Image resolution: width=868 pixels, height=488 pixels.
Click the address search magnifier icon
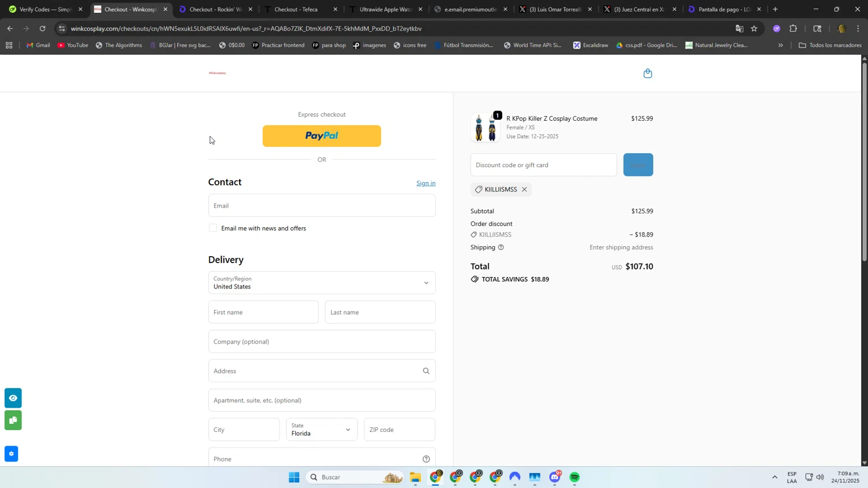click(x=426, y=371)
